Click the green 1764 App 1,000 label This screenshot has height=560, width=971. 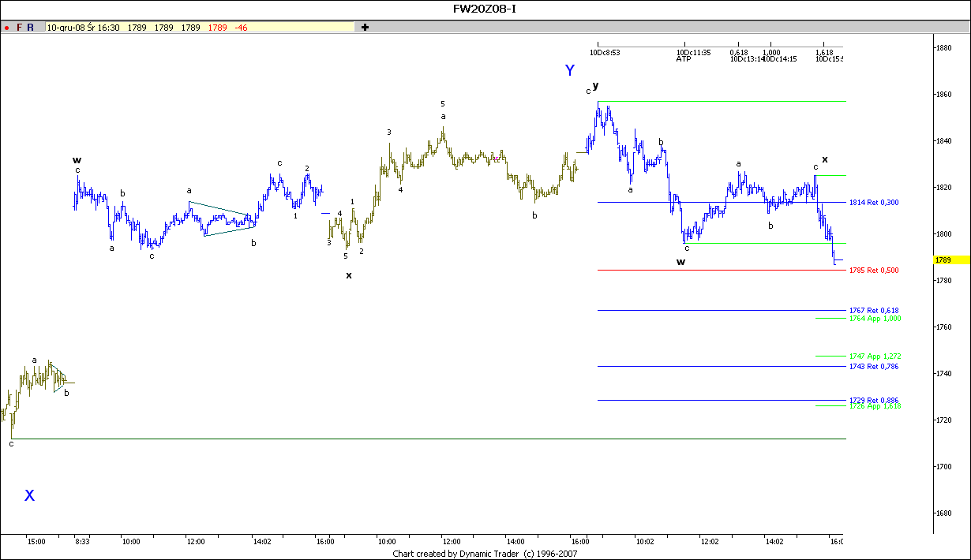point(875,319)
